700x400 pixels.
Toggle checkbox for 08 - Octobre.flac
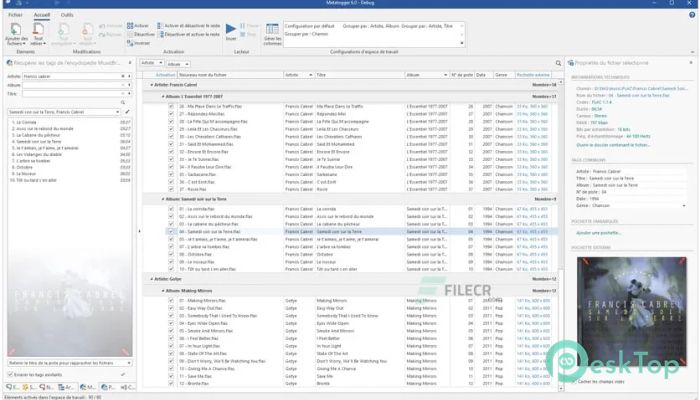(171, 254)
